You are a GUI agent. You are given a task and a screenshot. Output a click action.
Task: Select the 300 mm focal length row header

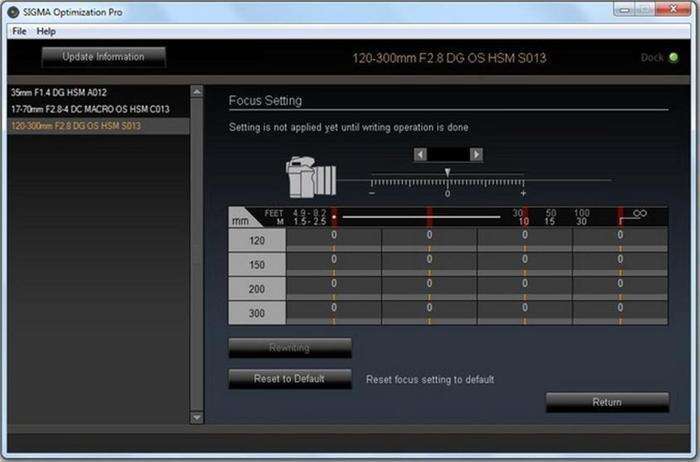[257, 313]
